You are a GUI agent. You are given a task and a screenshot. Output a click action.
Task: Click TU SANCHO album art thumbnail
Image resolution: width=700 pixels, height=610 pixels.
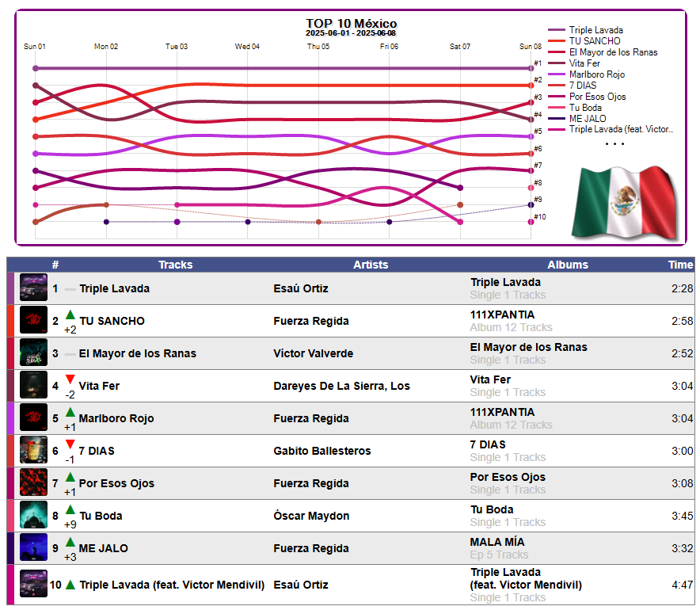33,320
